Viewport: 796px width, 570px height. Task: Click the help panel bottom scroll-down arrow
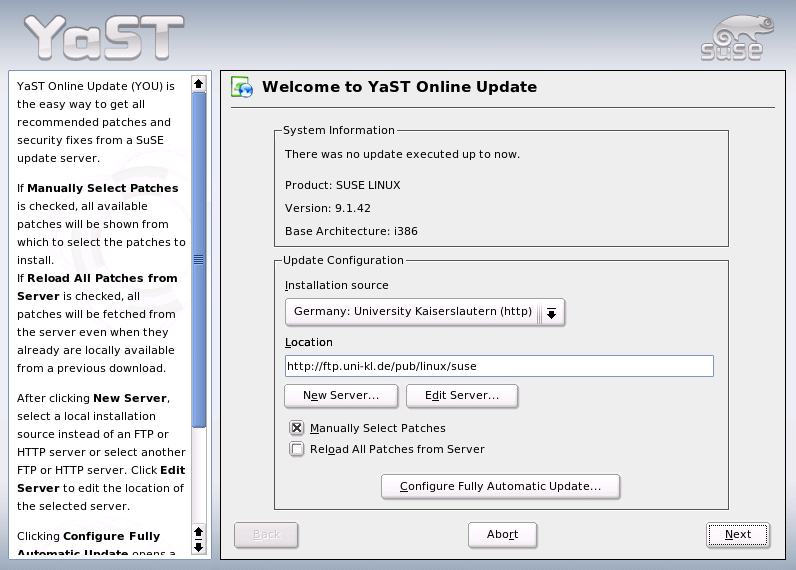coord(198,548)
